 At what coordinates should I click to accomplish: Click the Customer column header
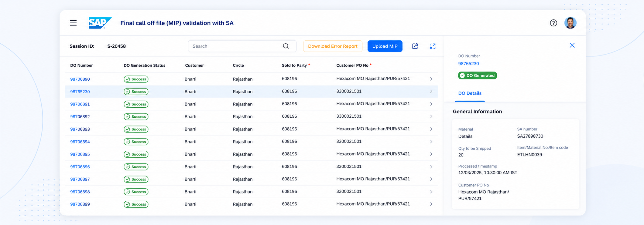click(x=194, y=65)
